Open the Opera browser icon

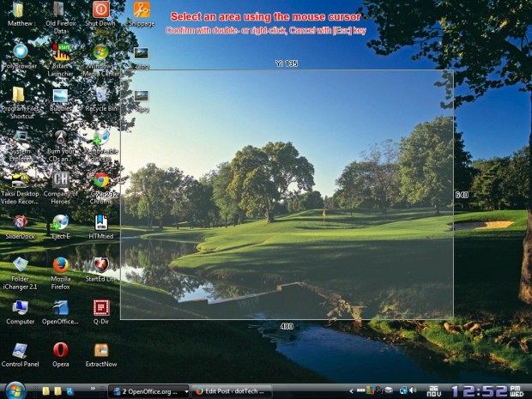tap(60, 350)
